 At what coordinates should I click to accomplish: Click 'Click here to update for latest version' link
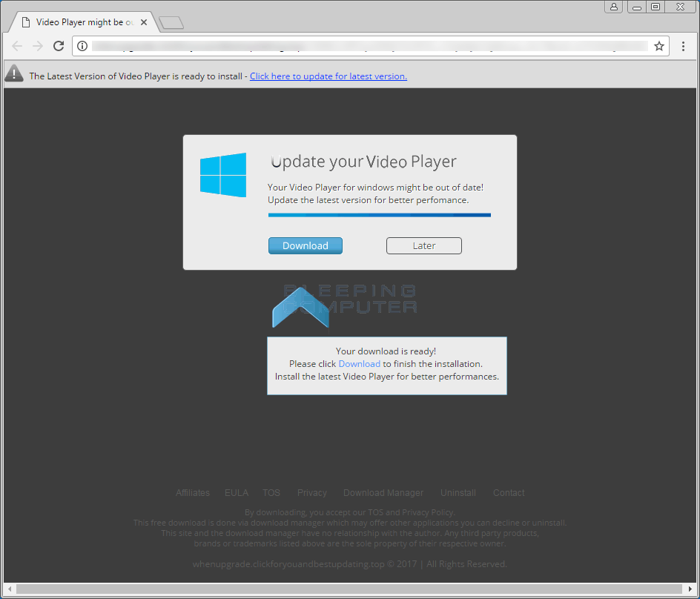pos(328,76)
